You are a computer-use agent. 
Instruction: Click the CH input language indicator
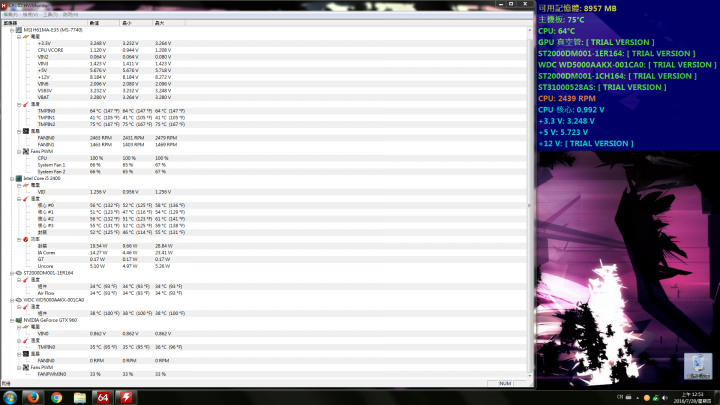coord(620,397)
